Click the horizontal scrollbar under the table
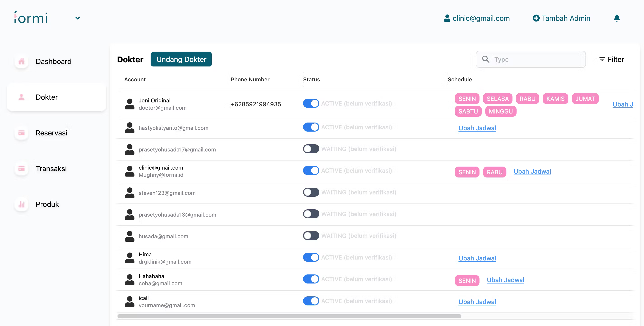 [289, 316]
